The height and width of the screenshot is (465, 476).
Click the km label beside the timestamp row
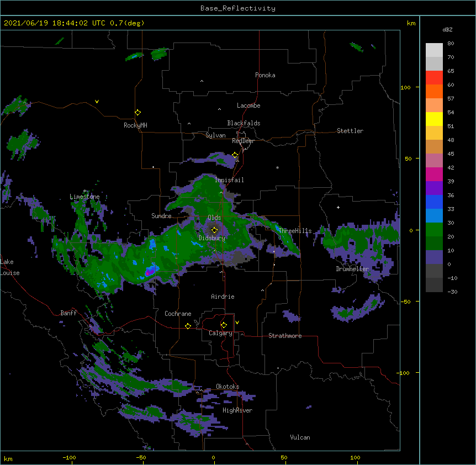[x=411, y=23]
